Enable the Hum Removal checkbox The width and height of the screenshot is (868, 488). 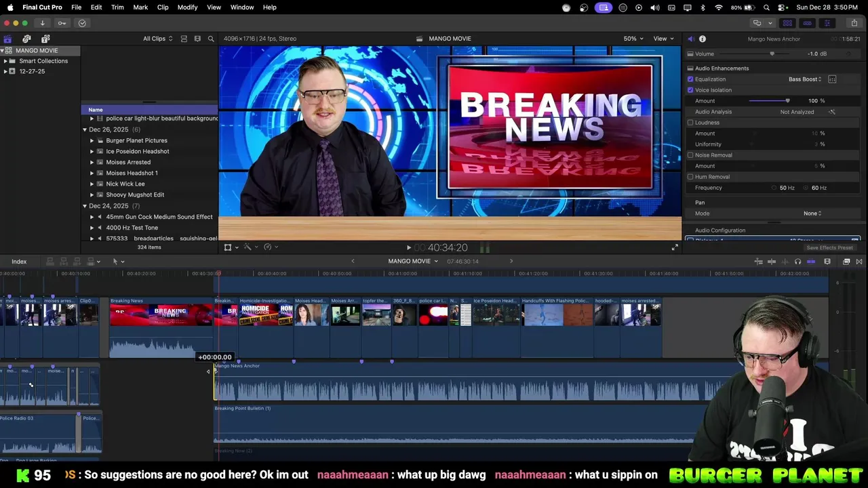point(690,177)
